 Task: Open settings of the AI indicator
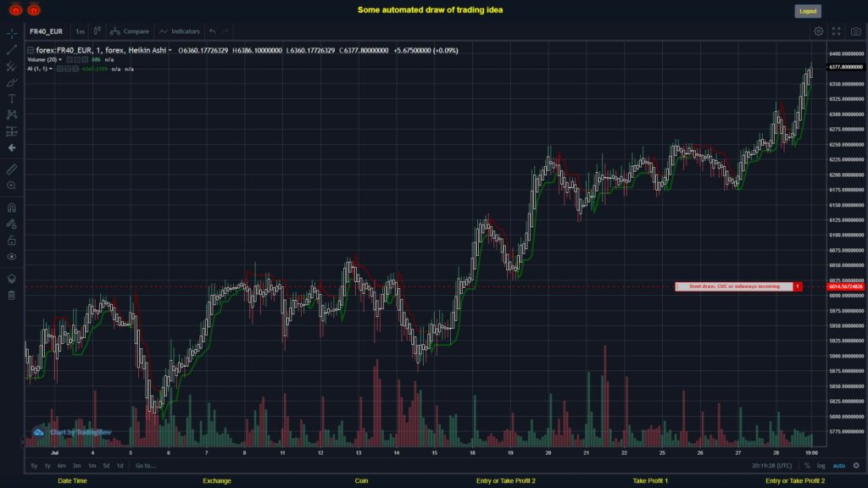[x=68, y=69]
